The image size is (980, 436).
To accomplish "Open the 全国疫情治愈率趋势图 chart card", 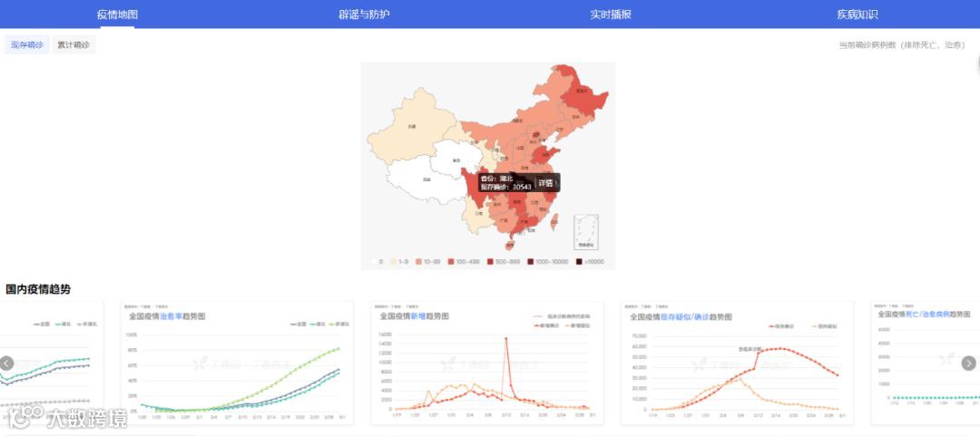I will tap(237, 363).
